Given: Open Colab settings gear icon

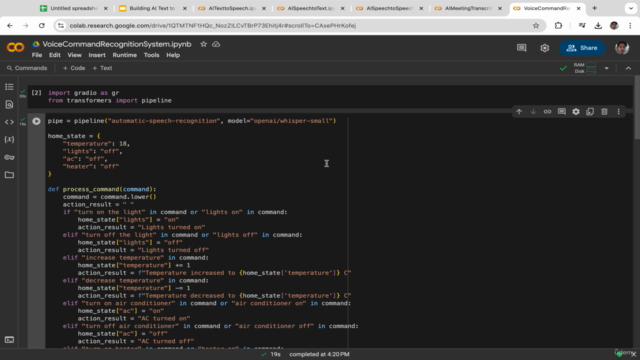Looking at the screenshot, I should pos(544,48).
